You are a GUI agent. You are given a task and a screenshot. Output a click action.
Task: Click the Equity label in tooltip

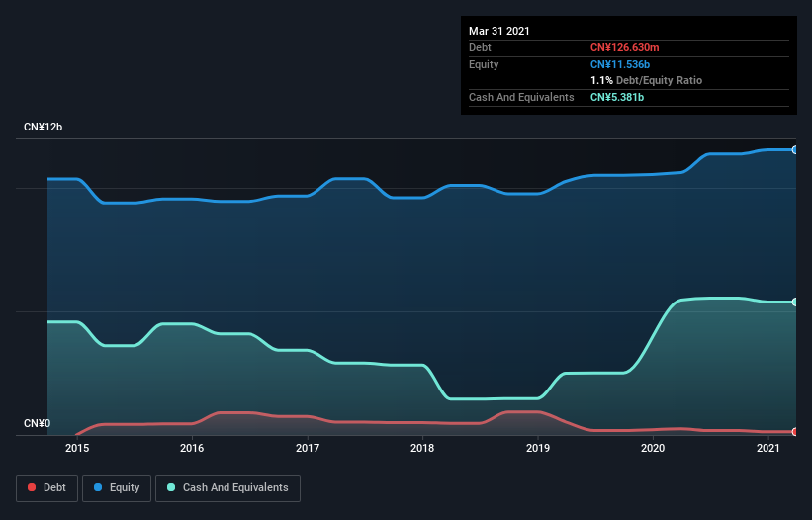tap(484, 64)
